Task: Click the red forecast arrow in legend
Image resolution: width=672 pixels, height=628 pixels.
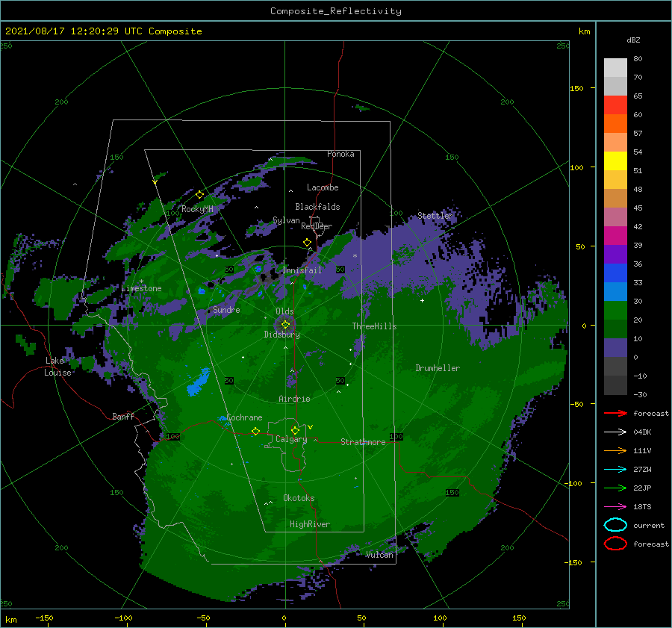Action: tap(615, 413)
